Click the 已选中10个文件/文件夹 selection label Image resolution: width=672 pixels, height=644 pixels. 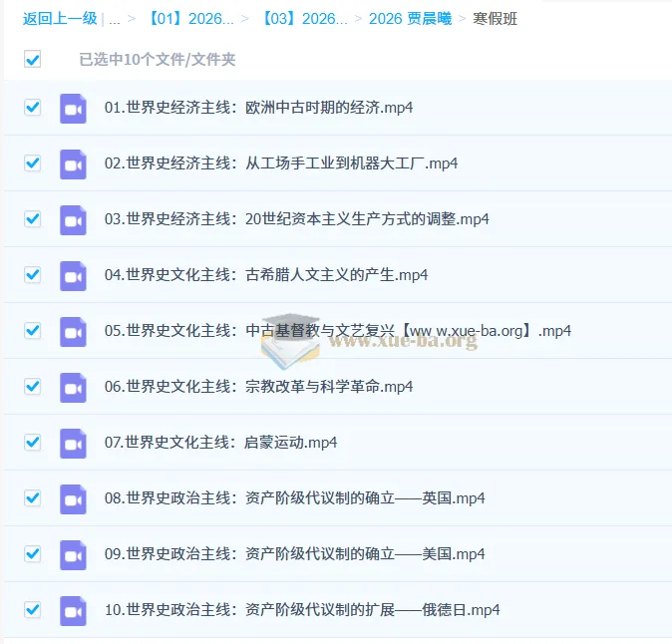158,60
